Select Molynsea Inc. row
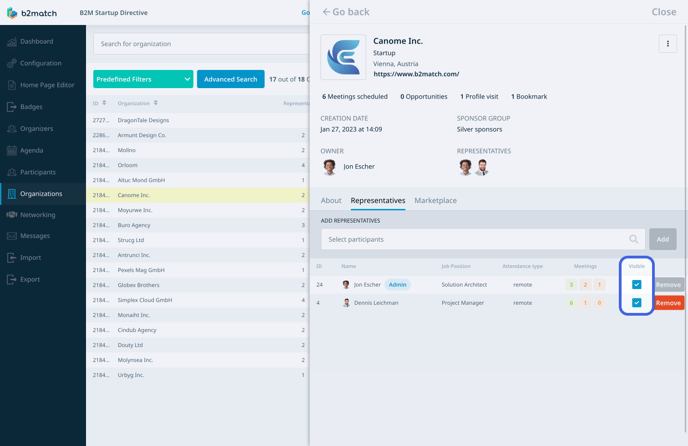The height and width of the screenshot is (446, 688). 198,360
